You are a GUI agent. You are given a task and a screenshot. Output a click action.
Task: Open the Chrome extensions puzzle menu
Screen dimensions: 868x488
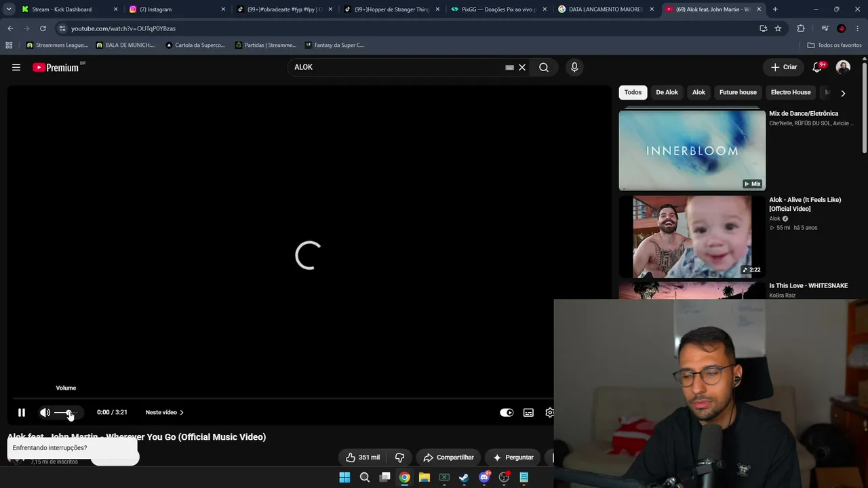(801, 28)
